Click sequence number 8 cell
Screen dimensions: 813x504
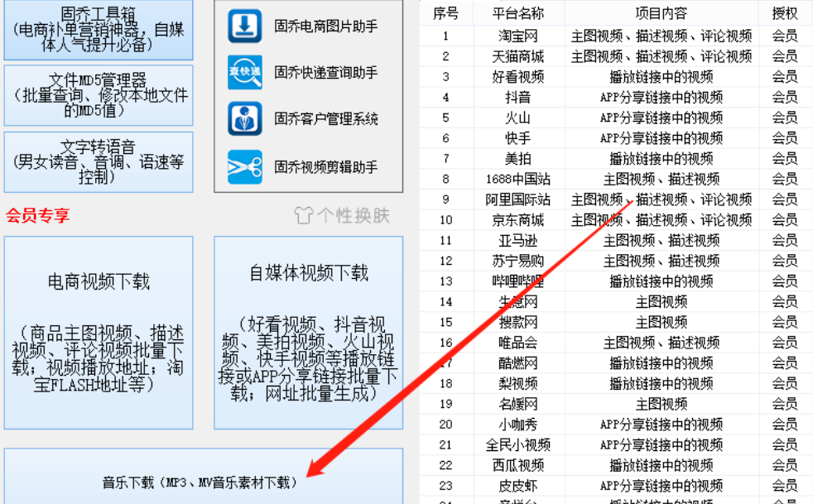pyautogui.click(x=446, y=179)
